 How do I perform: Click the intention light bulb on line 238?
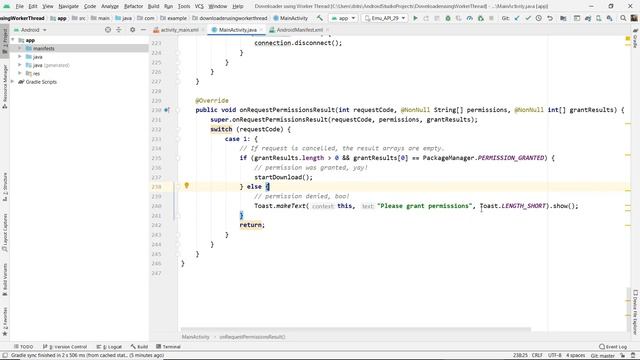[x=187, y=186]
